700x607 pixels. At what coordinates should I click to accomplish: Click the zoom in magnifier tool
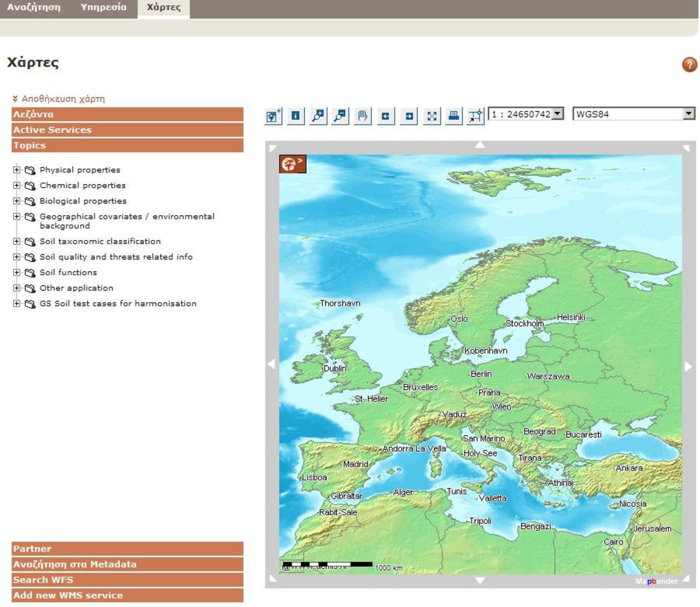pos(318,116)
